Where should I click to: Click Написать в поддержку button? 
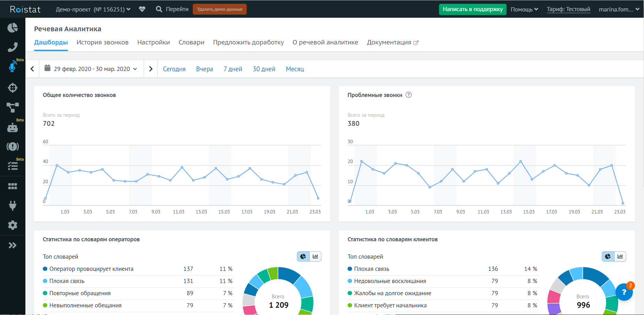coord(472,9)
